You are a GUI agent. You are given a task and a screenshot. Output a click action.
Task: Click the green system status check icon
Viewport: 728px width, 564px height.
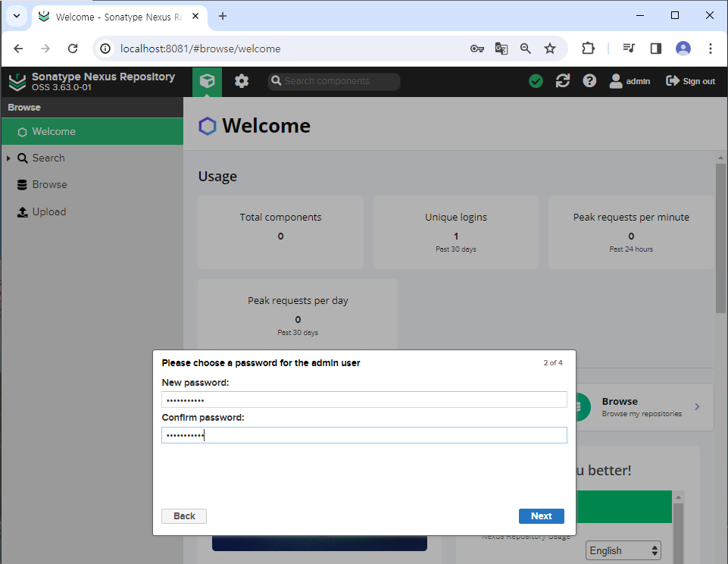click(x=536, y=81)
